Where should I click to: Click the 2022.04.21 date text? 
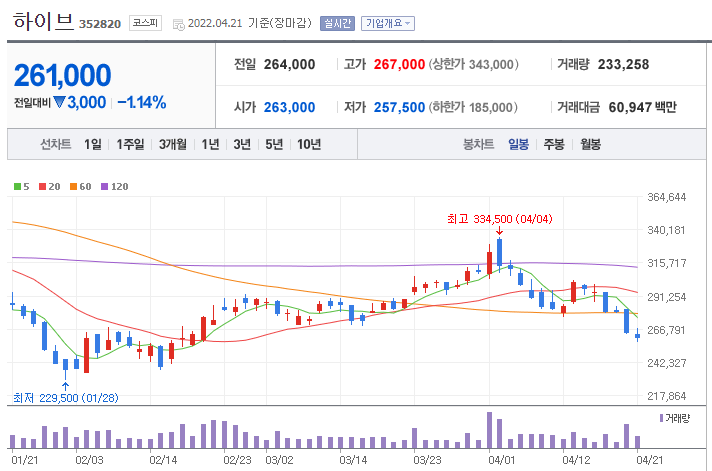tap(215, 23)
